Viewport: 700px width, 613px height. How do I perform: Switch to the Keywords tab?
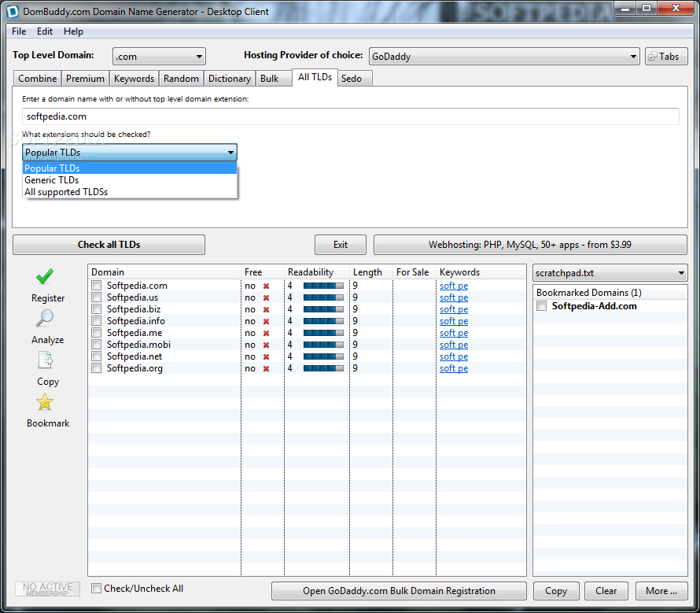tap(134, 79)
